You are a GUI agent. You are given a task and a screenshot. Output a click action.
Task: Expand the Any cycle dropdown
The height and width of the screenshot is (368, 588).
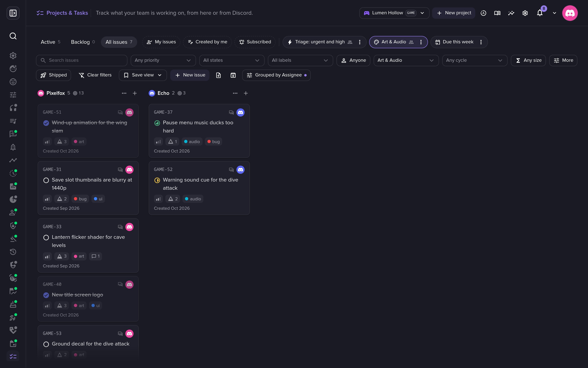[x=474, y=60]
